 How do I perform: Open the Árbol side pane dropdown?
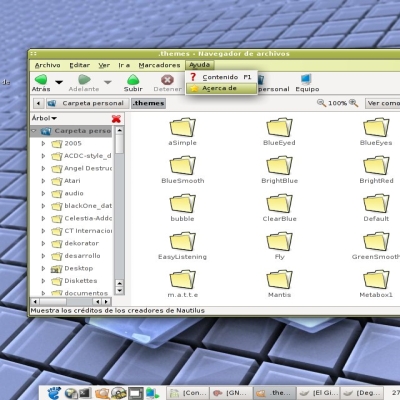tap(44, 118)
